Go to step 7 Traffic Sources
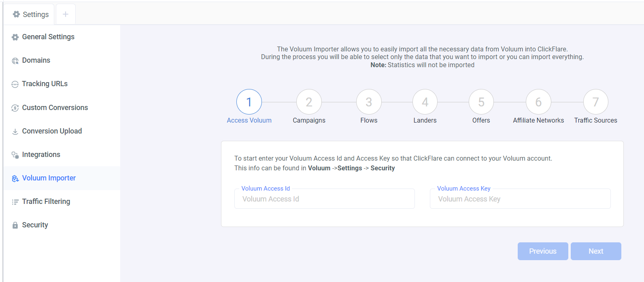This screenshot has height=282, width=644. point(595,102)
